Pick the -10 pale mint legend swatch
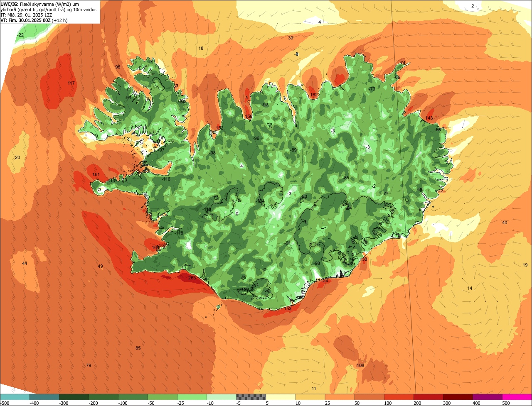Image resolution: width=532 pixels, height=406 pixels. [221, 397]
